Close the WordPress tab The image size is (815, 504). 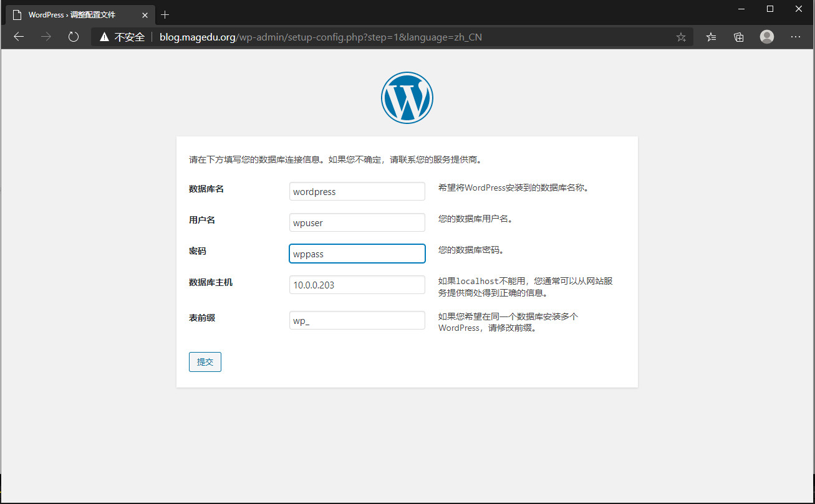coord(145,14)
